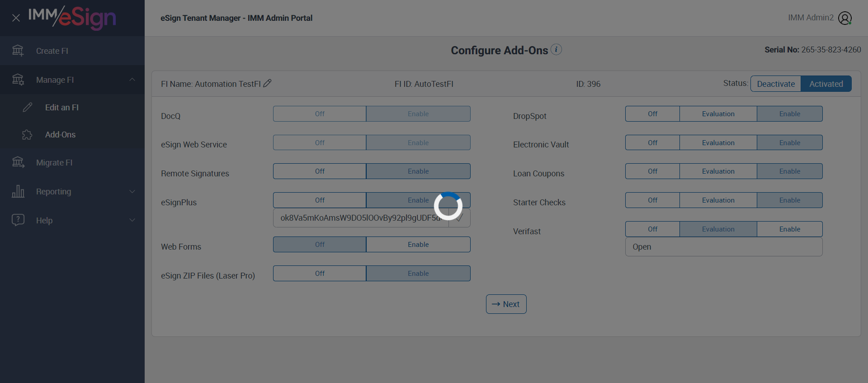The width and height of the screenshot is (868, 383).
Task: Edit FI Name with the pencil icon
Action: [x=267, y=83]
